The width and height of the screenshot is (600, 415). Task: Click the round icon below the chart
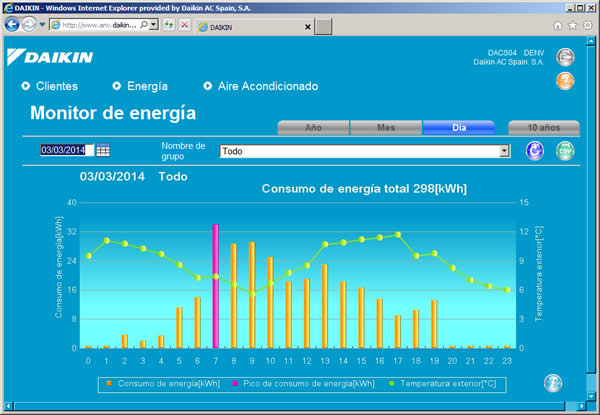click(553, 383)
